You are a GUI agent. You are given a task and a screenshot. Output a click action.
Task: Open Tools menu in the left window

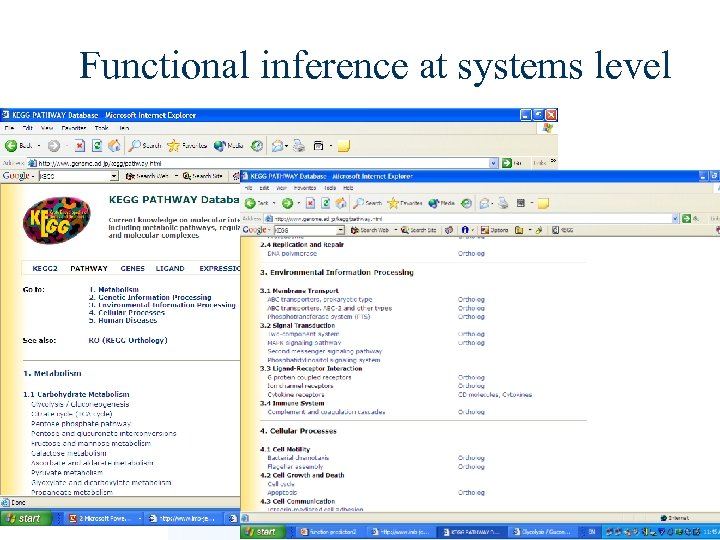point(101,128)
